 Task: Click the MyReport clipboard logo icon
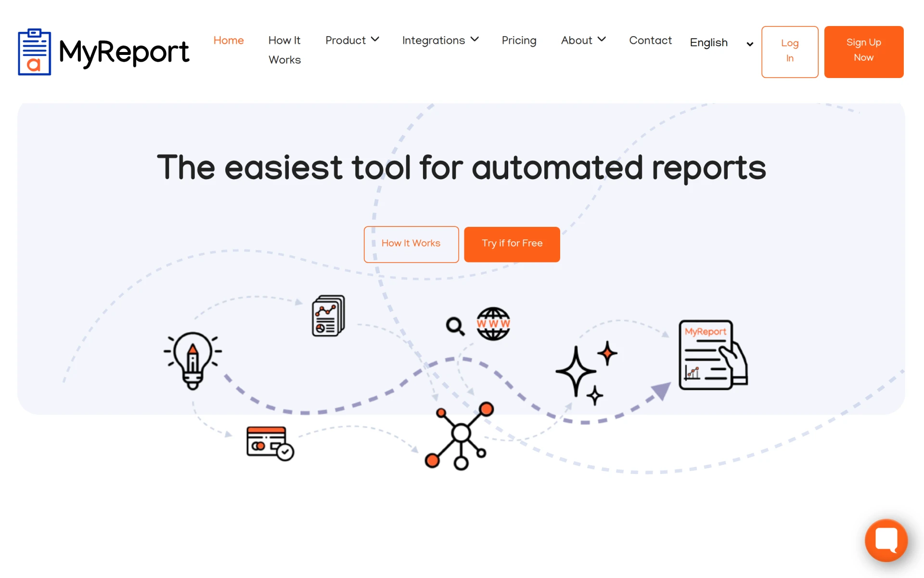pos(34,52)
